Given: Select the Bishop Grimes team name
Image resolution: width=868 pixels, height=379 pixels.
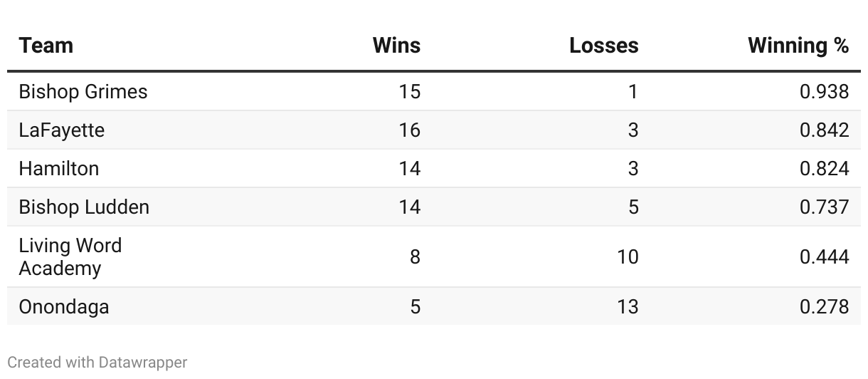Looking at the screenshot, I should tap(83, 92).
